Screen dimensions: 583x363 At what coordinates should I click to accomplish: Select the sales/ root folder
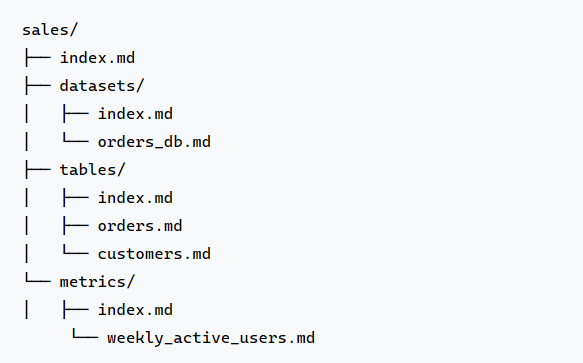coord(50,30)
